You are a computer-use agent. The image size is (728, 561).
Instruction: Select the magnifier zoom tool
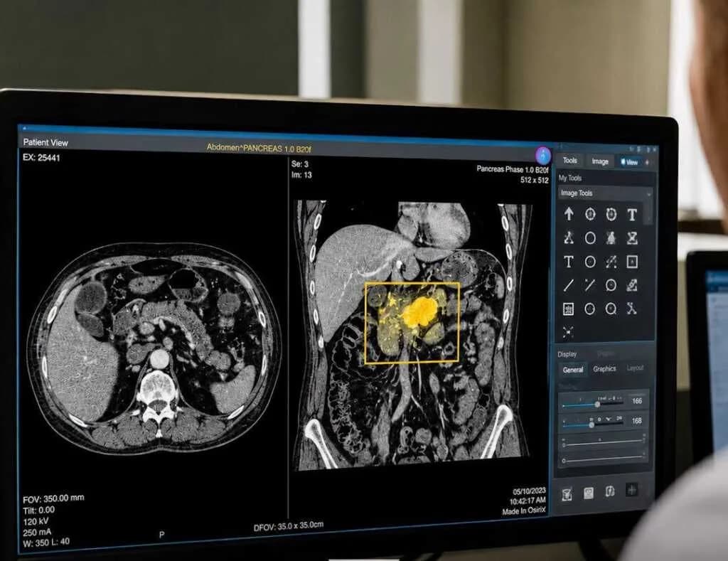click(611, 309)
